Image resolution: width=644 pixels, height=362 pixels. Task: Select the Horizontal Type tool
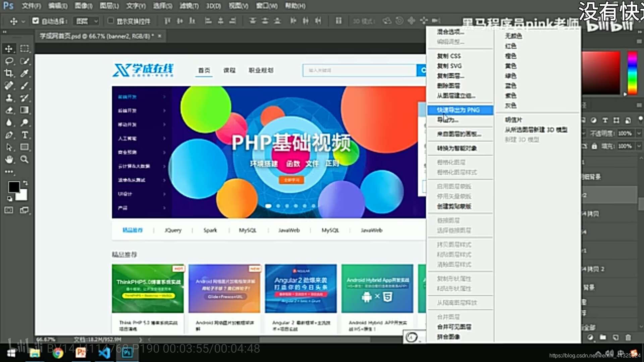point(24,135)
